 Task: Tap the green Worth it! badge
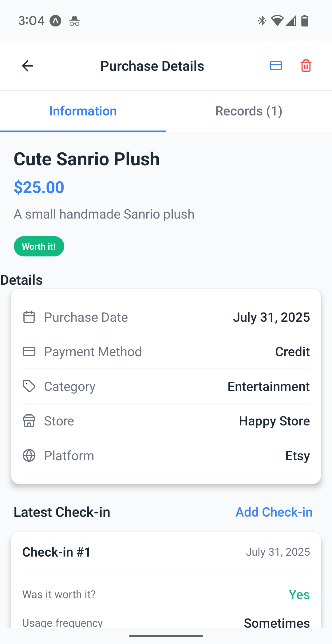click(39, 246)
